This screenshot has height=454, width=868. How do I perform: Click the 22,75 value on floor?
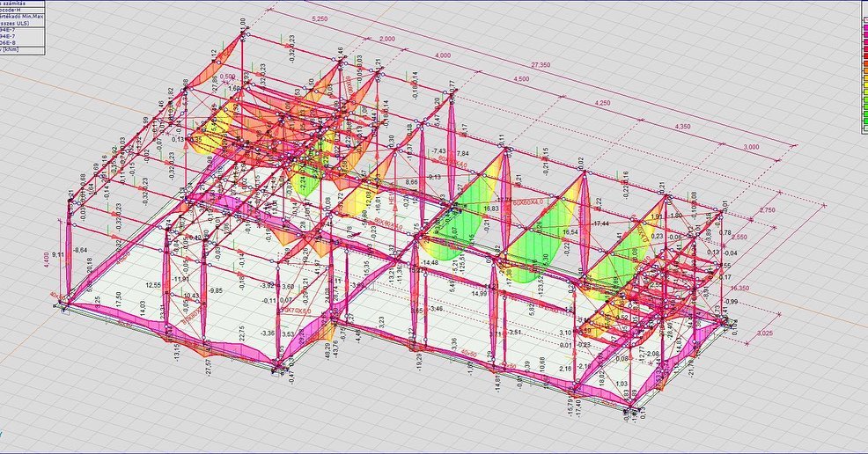[236, 330]
